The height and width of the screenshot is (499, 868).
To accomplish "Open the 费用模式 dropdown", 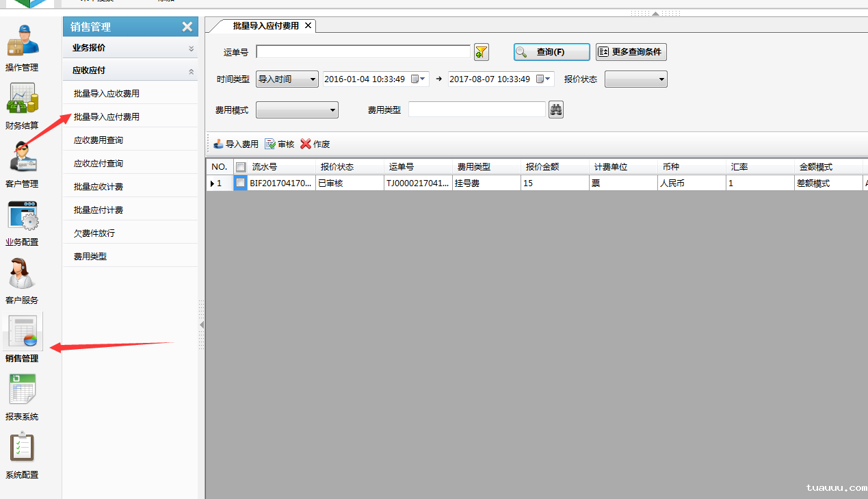I will coord(332,110).
